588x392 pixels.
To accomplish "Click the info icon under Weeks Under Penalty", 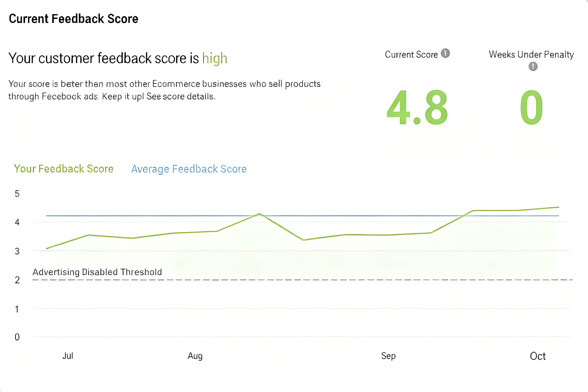I will point(533,66).
